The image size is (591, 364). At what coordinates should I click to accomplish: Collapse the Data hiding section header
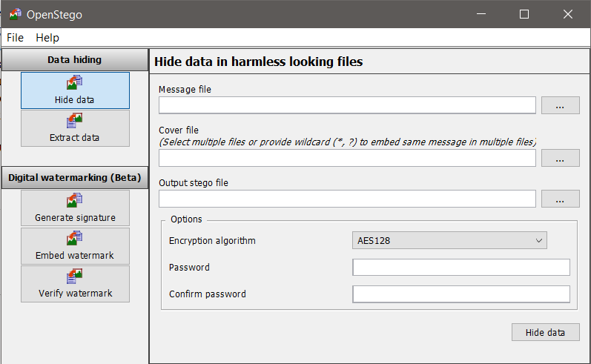click(74, 59)
